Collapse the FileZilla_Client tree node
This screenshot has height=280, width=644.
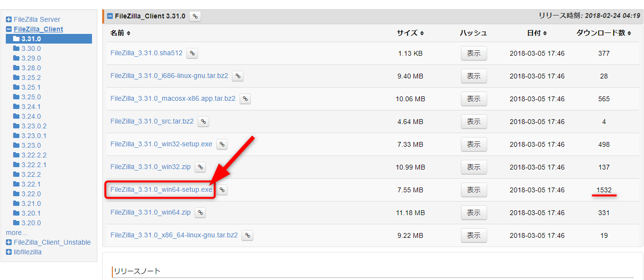(9, 29)
